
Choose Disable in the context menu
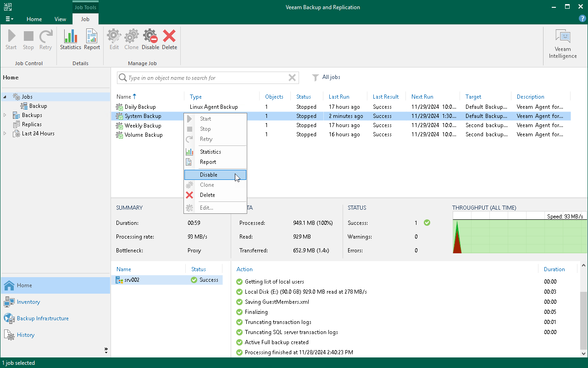coord(215,175)
